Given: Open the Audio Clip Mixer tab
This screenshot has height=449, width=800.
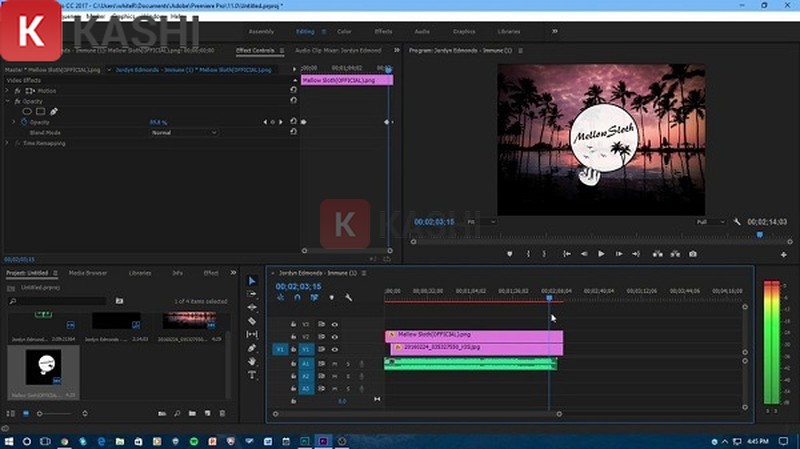Looking at the screenshot, I should point(338,51).
